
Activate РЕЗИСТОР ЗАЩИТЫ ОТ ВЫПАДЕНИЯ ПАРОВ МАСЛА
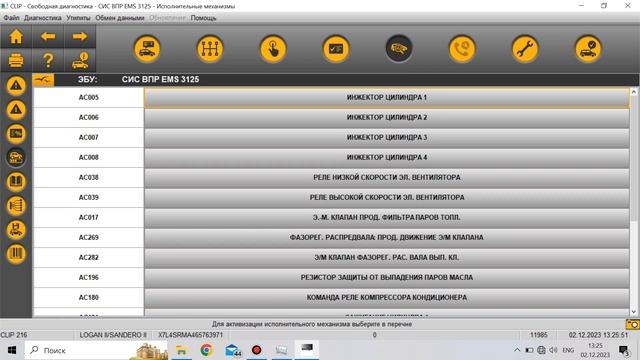point(387,278)
